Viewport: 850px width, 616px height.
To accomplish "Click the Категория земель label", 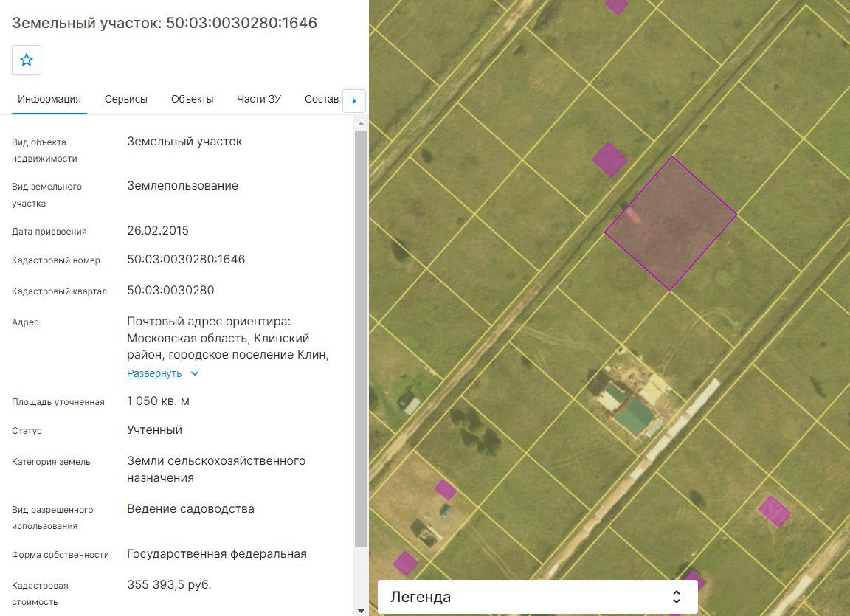I will click(51, 462).
